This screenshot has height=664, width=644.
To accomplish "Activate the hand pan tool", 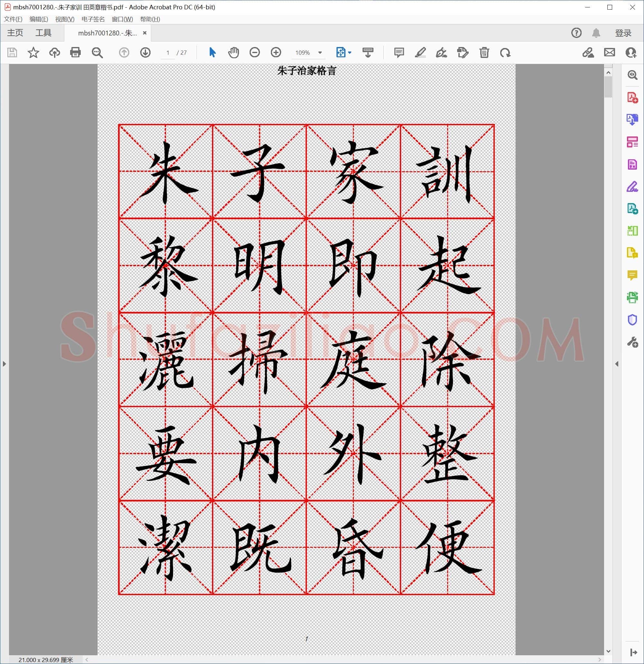I will pyautogui.click(x=233, y=52).
